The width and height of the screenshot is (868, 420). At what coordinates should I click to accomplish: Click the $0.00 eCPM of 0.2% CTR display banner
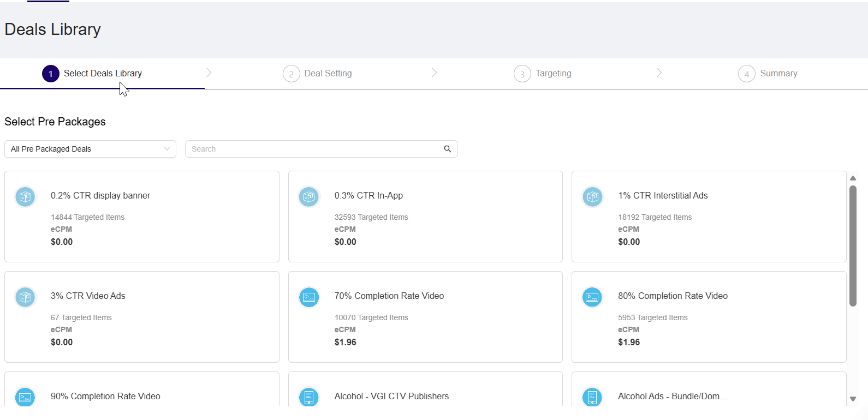click(62, 242)
